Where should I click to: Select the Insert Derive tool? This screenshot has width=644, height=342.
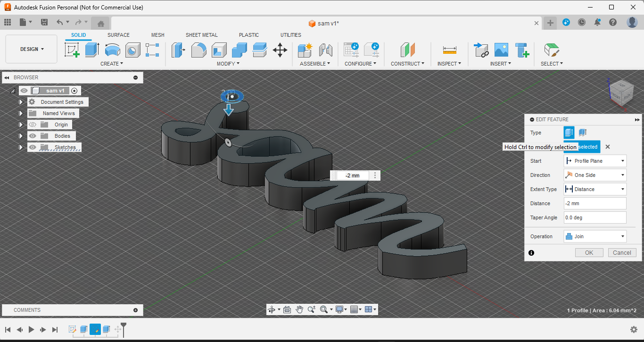click(481, 50)
